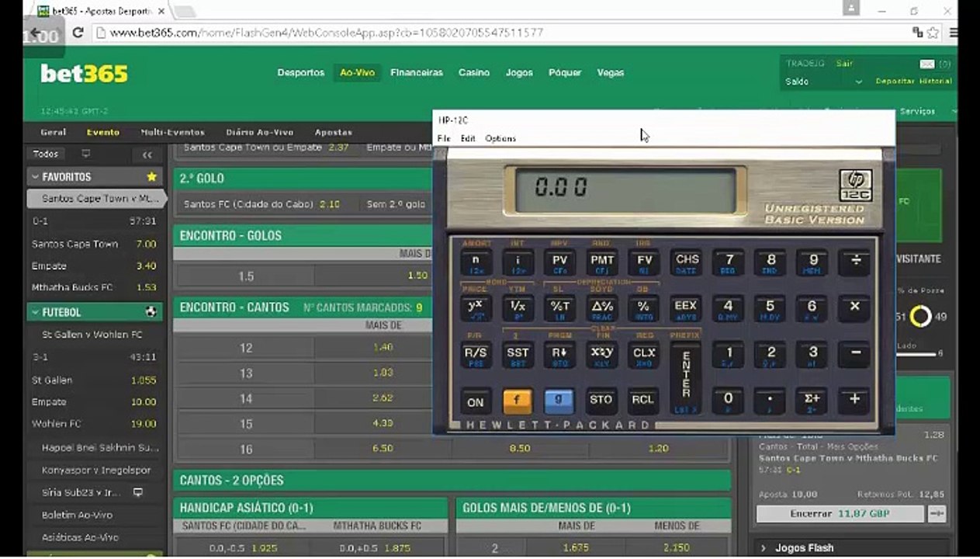Viewport: 980px width, 559px height.
Task: Click the Depositar link
Action: 895,82
